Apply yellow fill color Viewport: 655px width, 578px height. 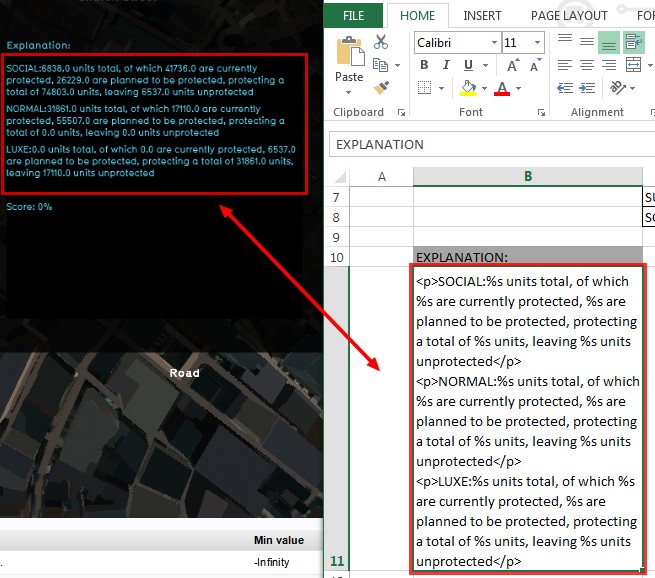[468, 88]
